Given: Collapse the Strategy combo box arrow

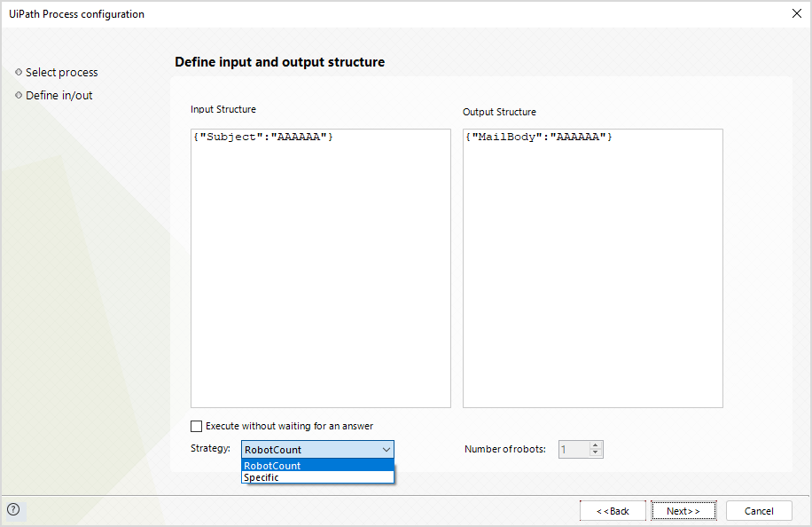Looking at the screenshot, I should (386, 449).
